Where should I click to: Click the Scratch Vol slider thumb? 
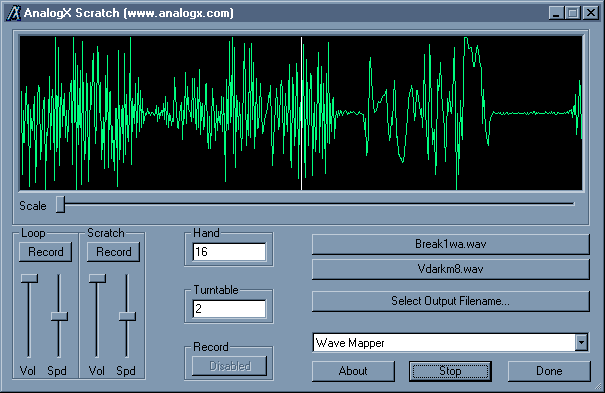97,278
